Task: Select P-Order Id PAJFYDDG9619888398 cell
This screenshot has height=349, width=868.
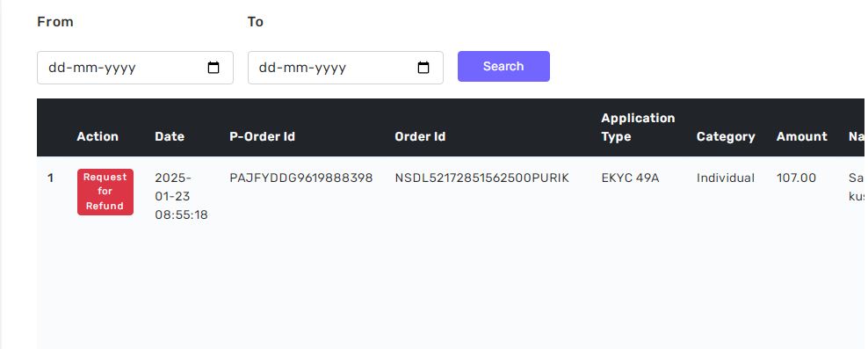Action: click(301, 178)
